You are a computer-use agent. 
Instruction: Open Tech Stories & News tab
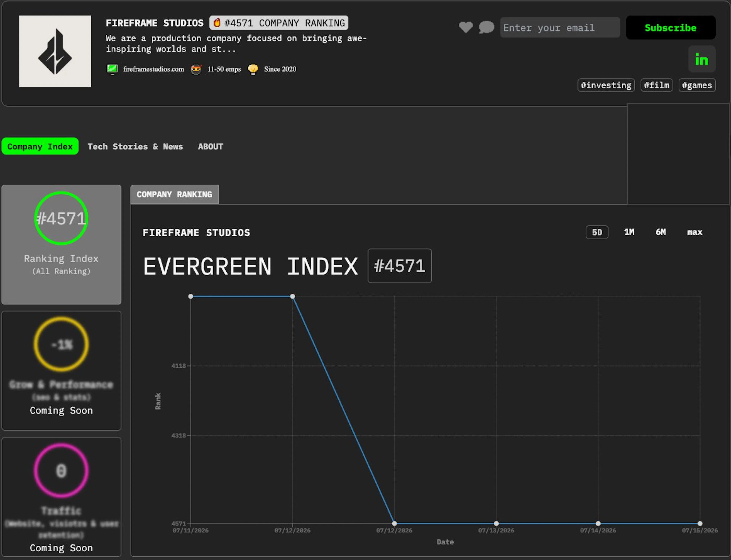(x=135, y=147)
